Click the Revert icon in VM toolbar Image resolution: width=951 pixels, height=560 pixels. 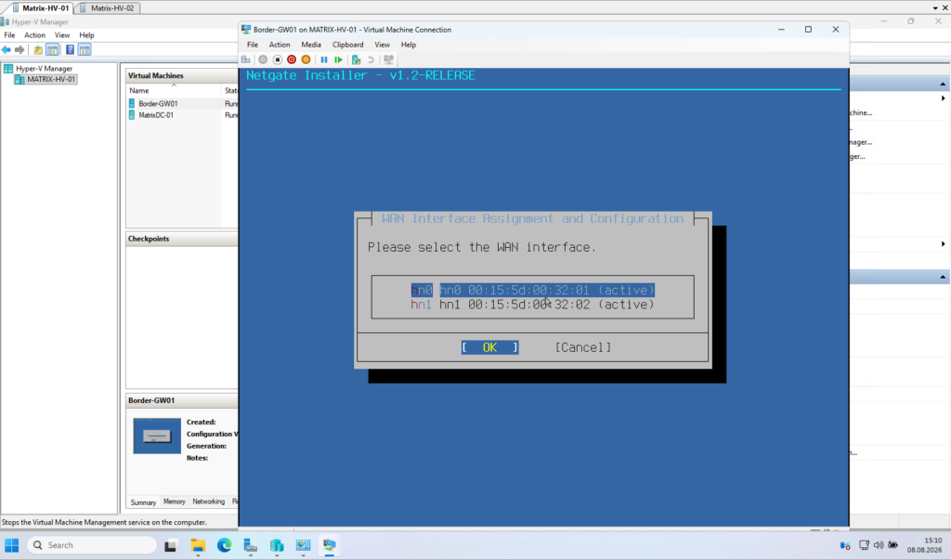(371, 59)
